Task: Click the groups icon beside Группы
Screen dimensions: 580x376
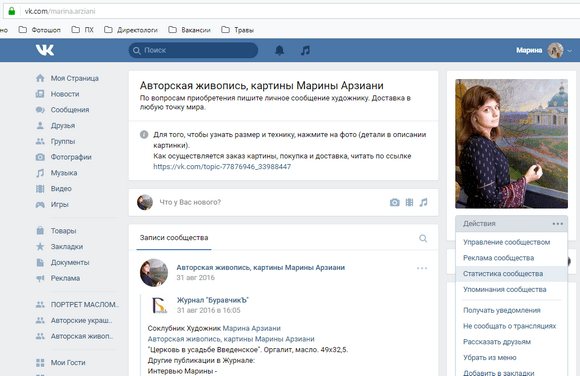Action: click(40, 141)
